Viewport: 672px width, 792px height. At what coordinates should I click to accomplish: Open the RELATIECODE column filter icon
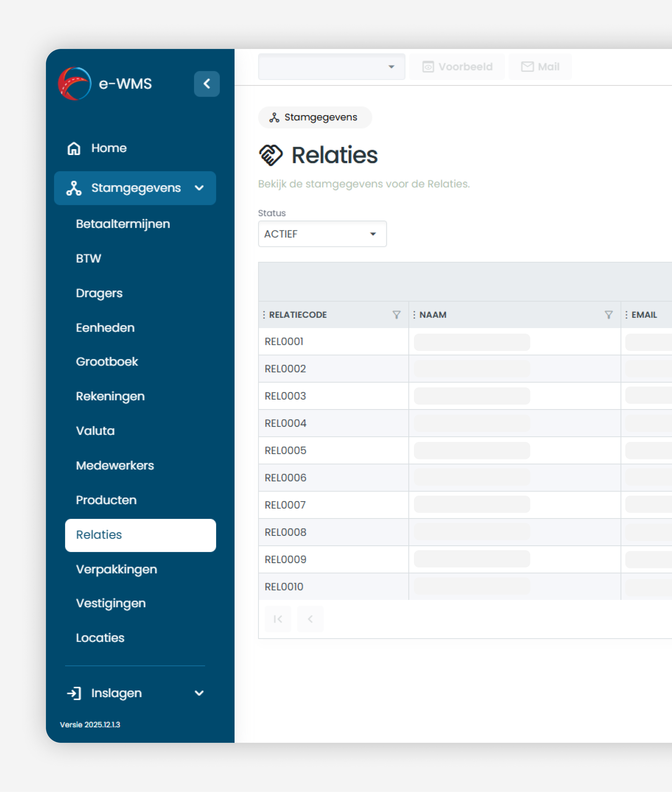click(x=396, y=315)
